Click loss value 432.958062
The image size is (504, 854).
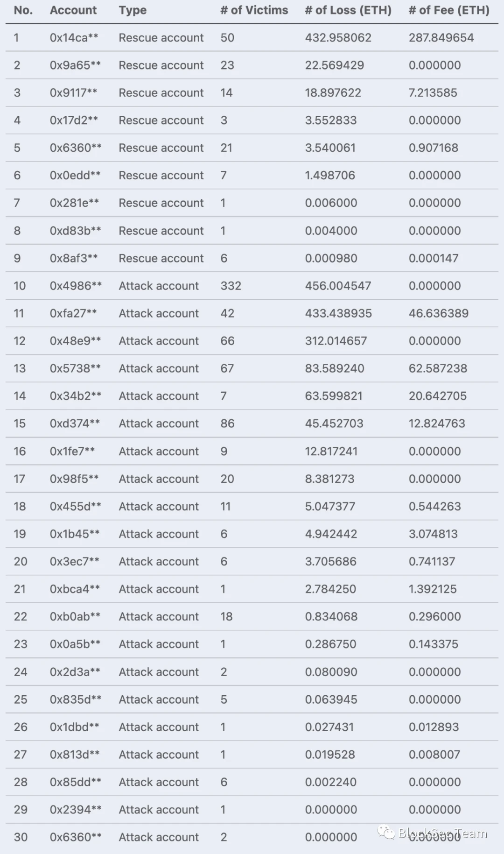pyautogui.click(x=338, y=38)
